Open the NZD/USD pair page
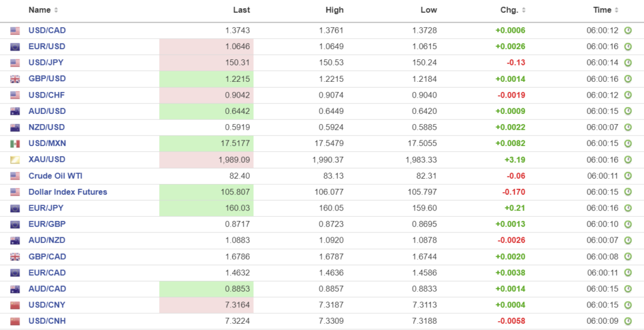This screenshot has width=644, height=330. (x=47, y=127)
